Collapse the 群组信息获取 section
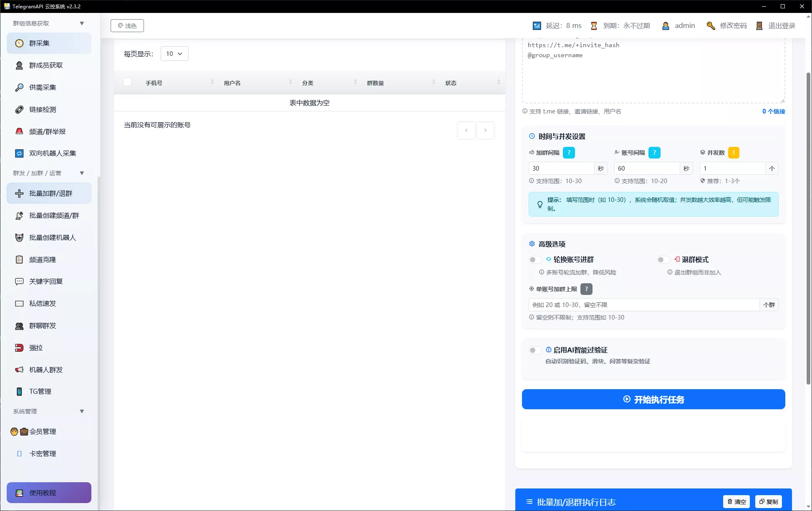812x511 pixels. point(82,23)
